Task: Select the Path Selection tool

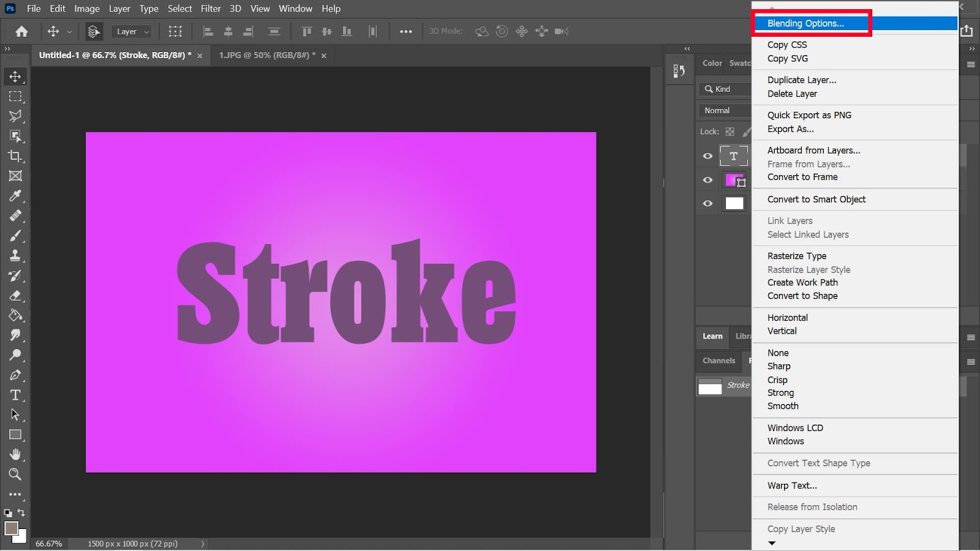Action: pos(15,414)
